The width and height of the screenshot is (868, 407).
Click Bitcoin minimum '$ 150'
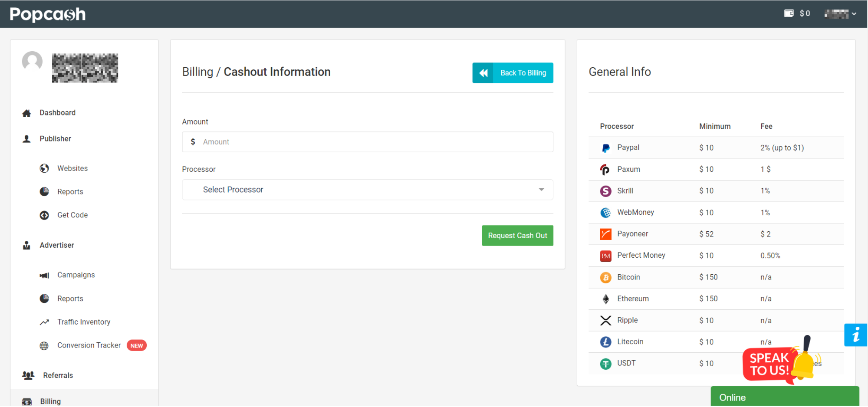708,277
